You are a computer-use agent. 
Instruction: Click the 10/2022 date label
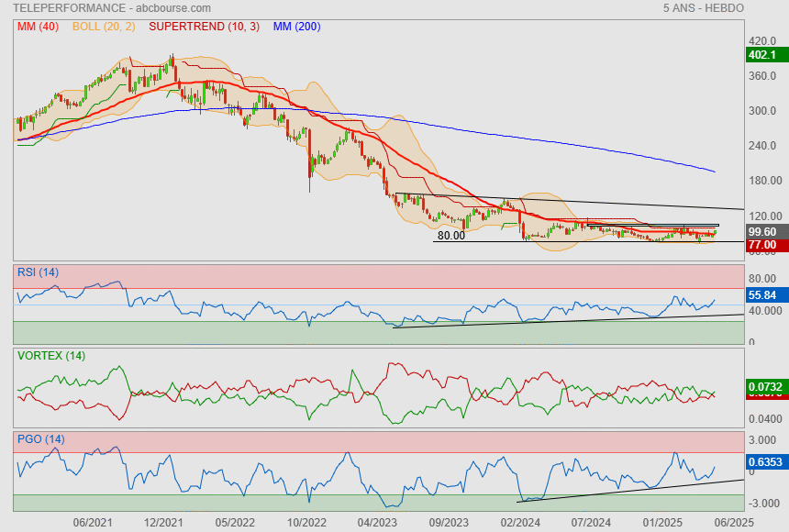click(306, 523)
